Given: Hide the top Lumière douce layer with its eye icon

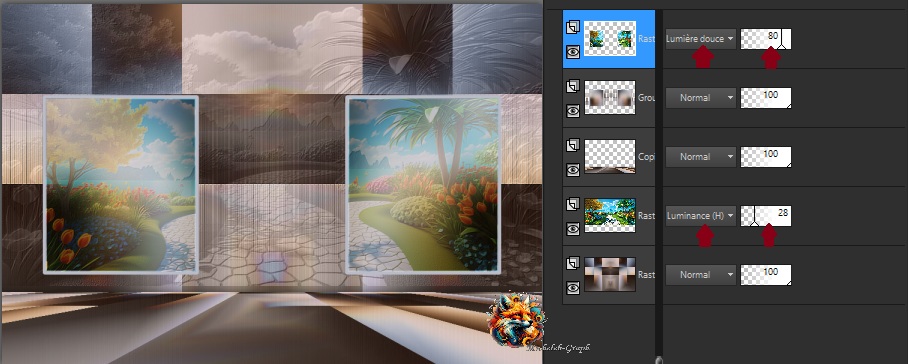Looking at the screenshot, I should click(573, 52).
